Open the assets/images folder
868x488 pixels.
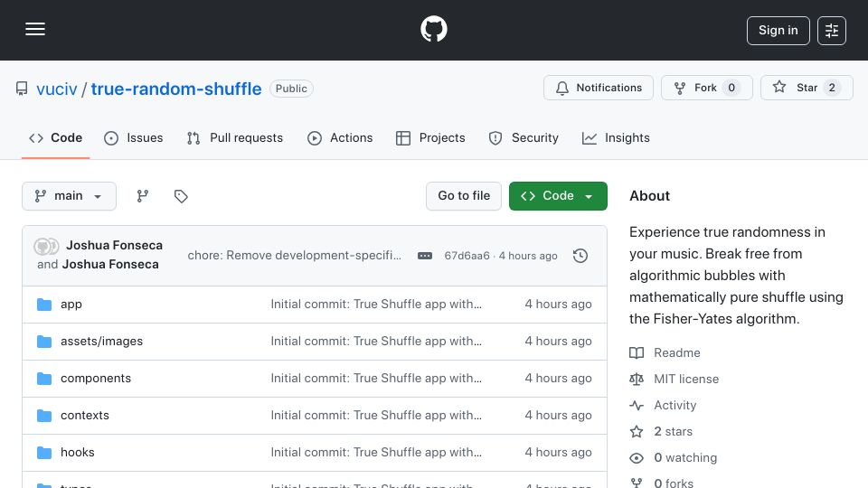coord(102,341)
